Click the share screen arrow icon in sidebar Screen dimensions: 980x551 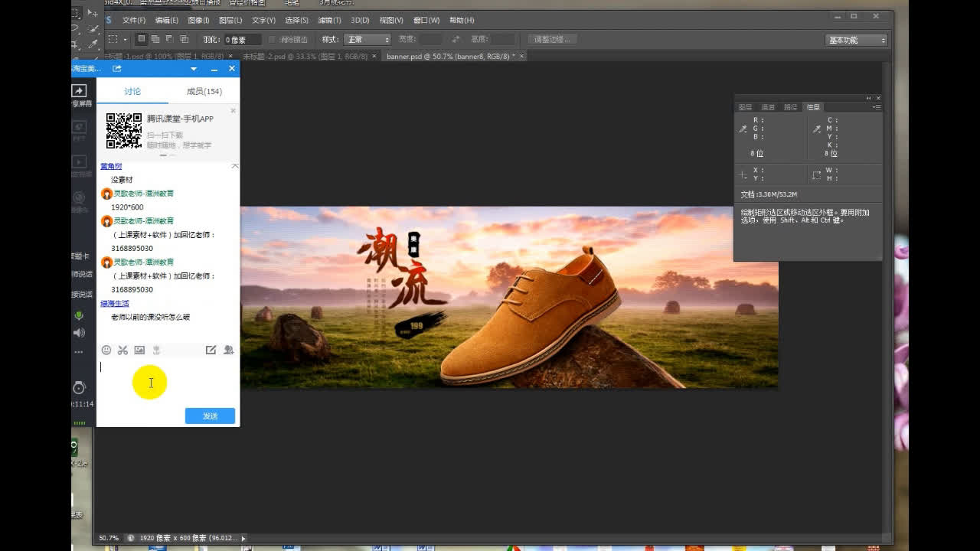click(x=79, y=90)
